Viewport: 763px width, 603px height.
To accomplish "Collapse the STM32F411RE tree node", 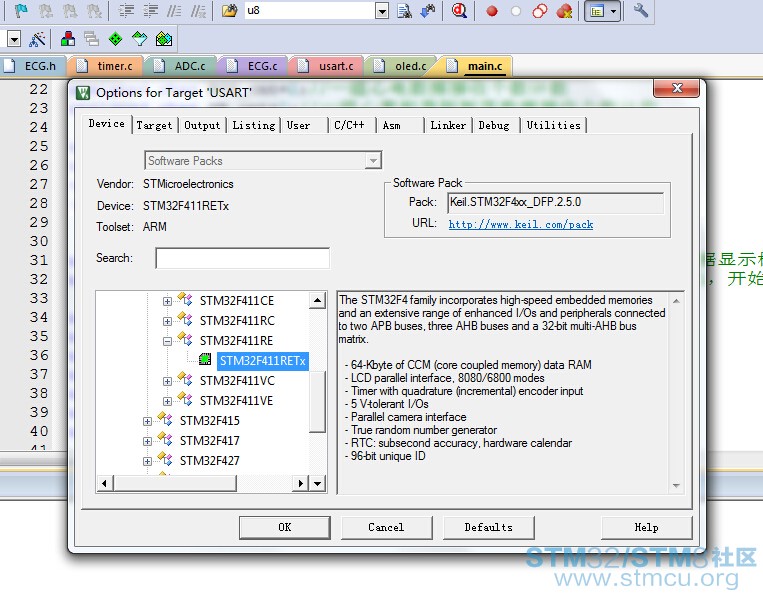I will pyautogui.click(x=167, y=341).
